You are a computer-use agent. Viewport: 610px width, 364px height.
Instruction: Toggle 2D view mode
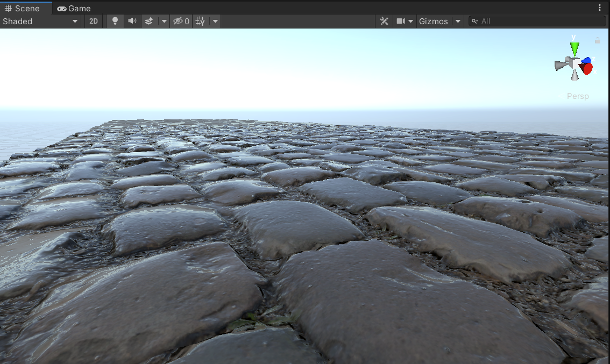[x=94, y=22]
